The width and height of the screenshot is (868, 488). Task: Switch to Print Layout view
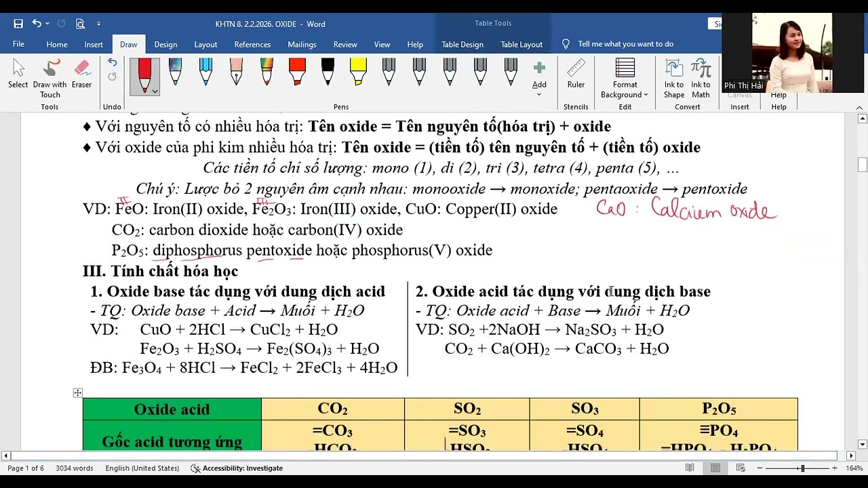click(715, 468)
